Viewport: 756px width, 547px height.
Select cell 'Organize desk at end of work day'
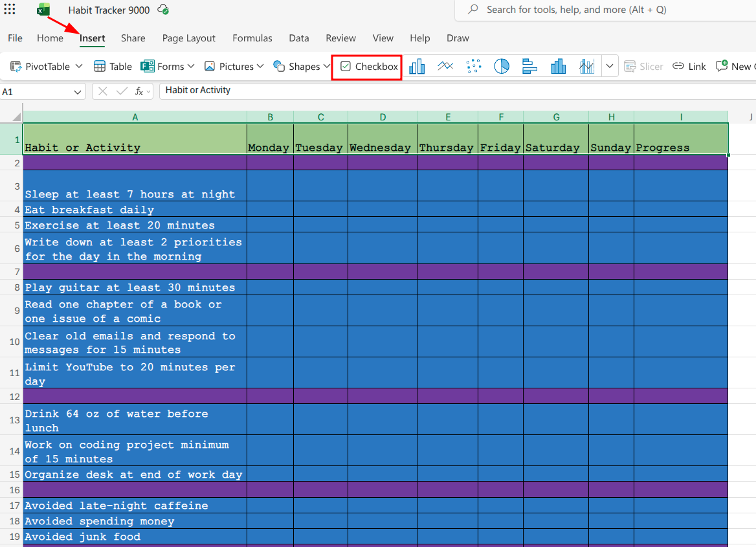tap(135, 474)
